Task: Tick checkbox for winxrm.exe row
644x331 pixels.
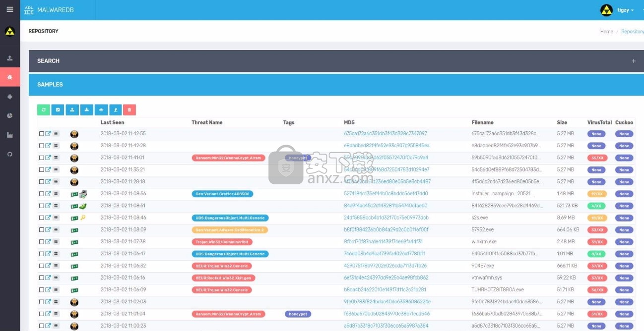Action: click(x=42, y=242)
